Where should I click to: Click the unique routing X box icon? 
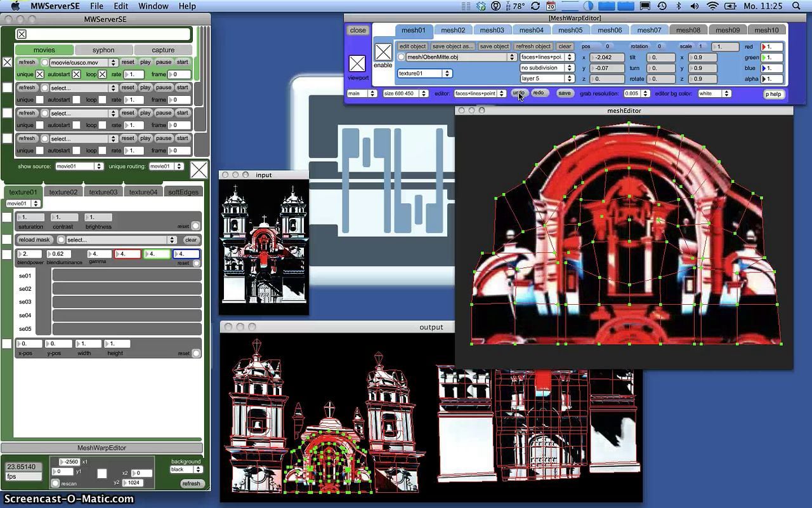(x=199, y=170)
